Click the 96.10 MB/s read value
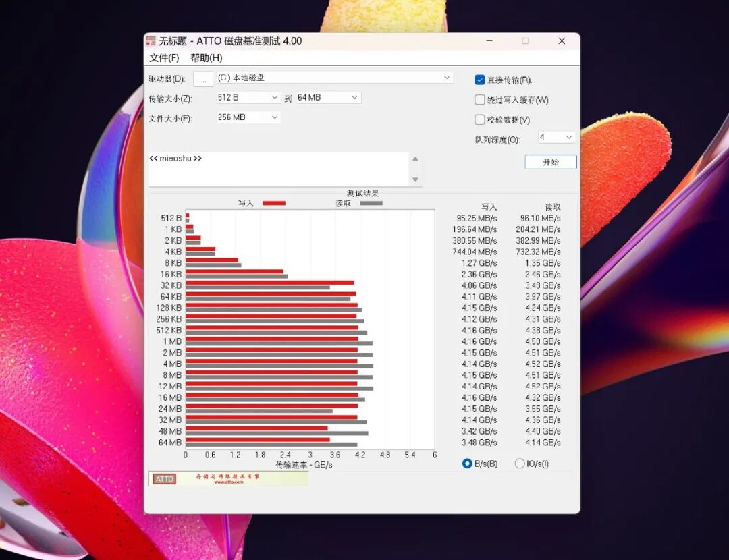The image size is (729, 560). [x=540, y=219]
